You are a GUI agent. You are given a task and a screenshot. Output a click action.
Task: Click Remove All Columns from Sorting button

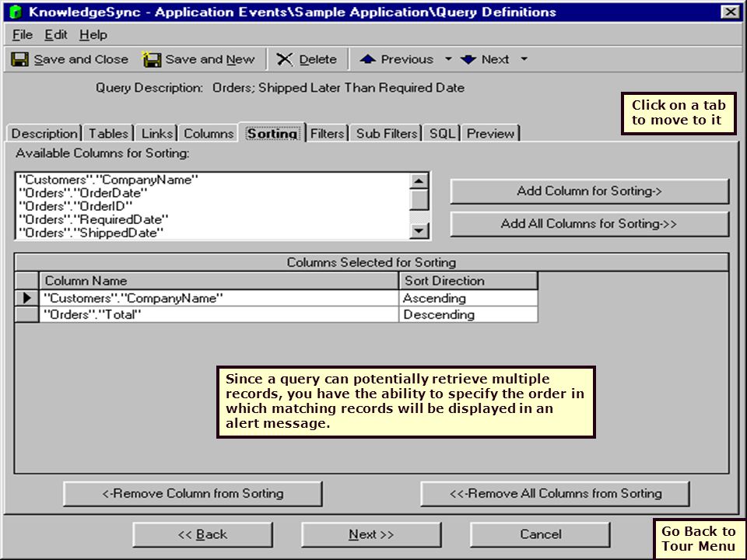coord(556,494)
